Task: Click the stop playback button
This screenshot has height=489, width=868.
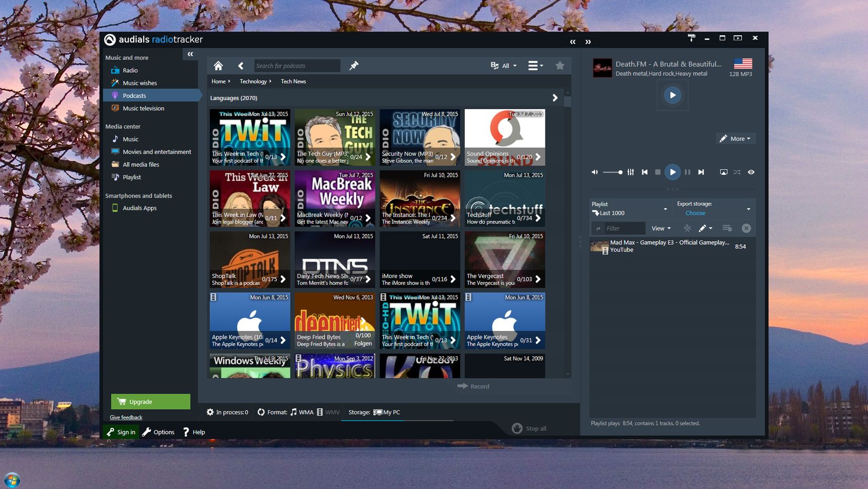Action: click(x=658, y=172)
